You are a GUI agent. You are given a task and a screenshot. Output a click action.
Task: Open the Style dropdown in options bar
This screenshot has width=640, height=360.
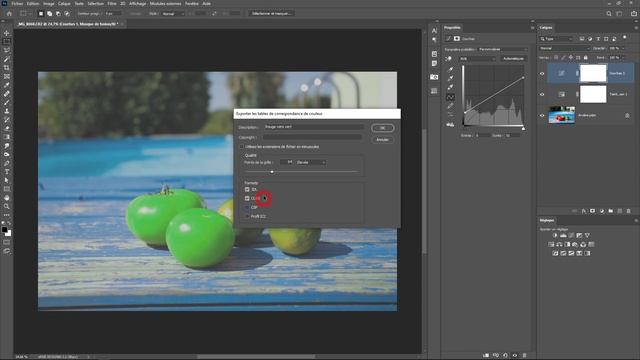pyautogui.click(x=172, y=13)
